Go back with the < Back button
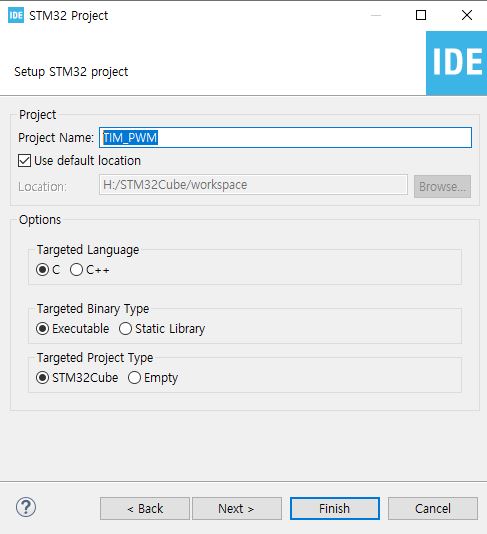Screen dimensions: 487x534 pos(145,508)
